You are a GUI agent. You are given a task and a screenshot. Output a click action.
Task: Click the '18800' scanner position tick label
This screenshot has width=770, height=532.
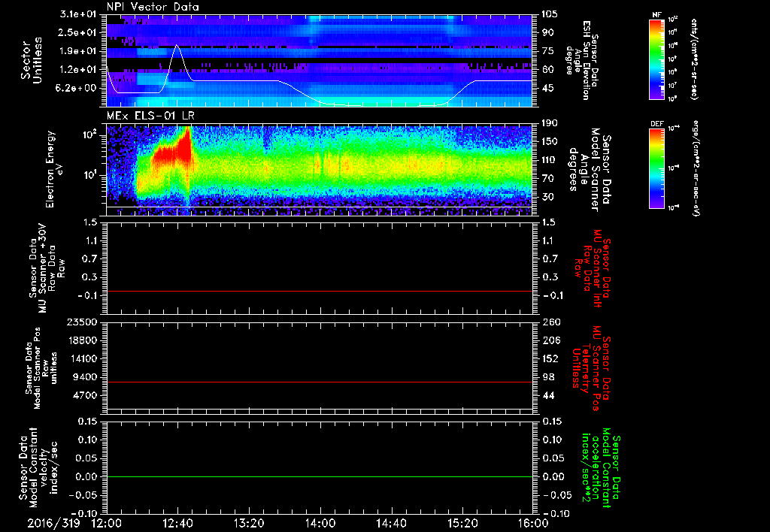[x=83, y=340]
